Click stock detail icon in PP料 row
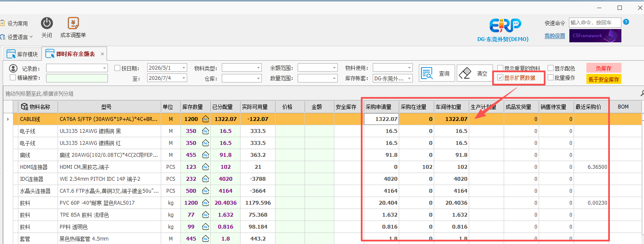 pos(205,226)
